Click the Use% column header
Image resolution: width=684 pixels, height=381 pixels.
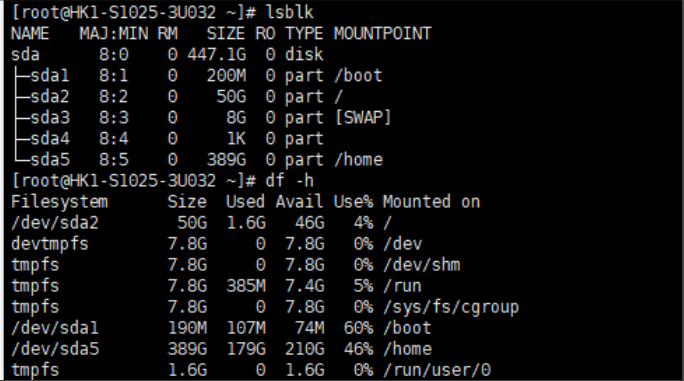point(353,202)
